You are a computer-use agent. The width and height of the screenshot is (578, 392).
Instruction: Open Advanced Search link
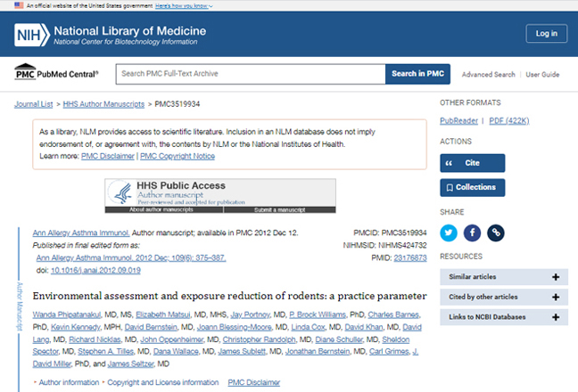click(x=489, y=74)
